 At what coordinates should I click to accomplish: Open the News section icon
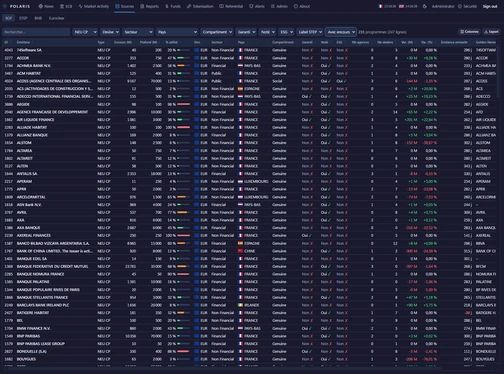(41, 6)
